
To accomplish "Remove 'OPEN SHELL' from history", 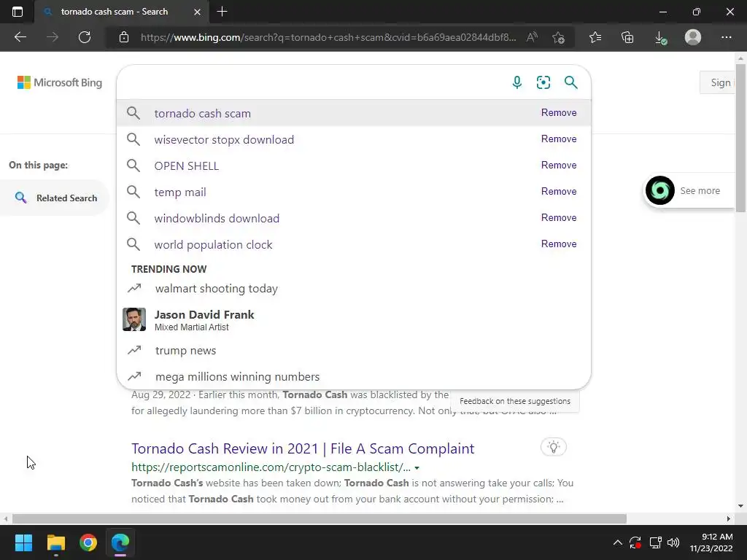I will tap(559, 165).
